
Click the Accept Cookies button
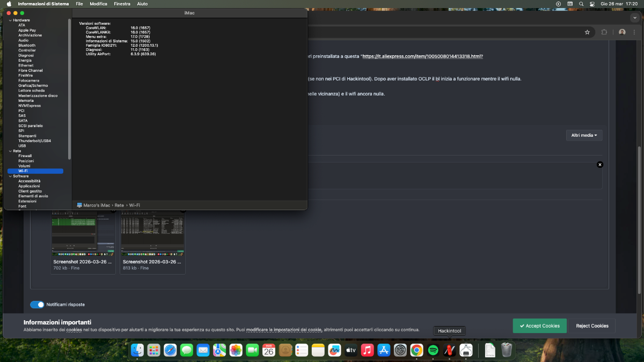tap(539, 326)
